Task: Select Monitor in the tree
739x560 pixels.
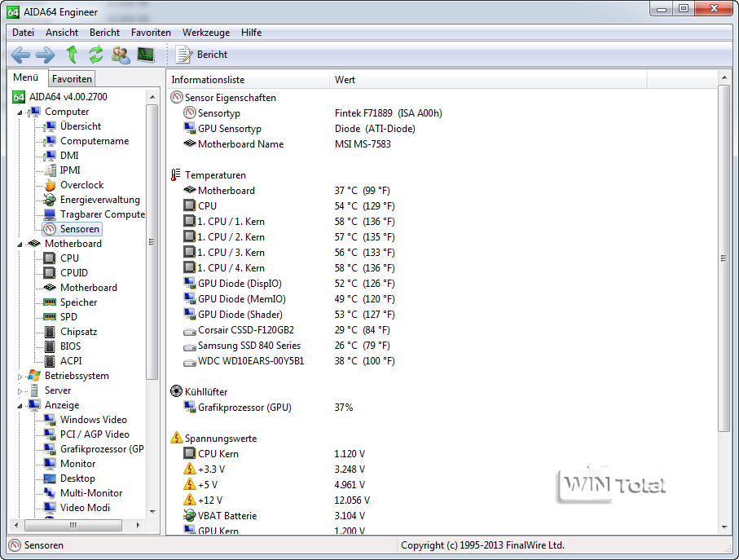Action: pos(77,464)
